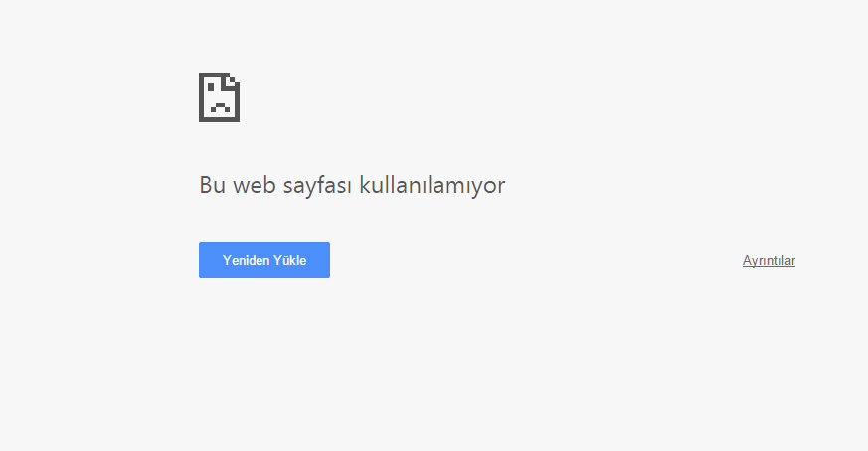
Task: Click the folded corner of document icon
Action: click(231, 81)
